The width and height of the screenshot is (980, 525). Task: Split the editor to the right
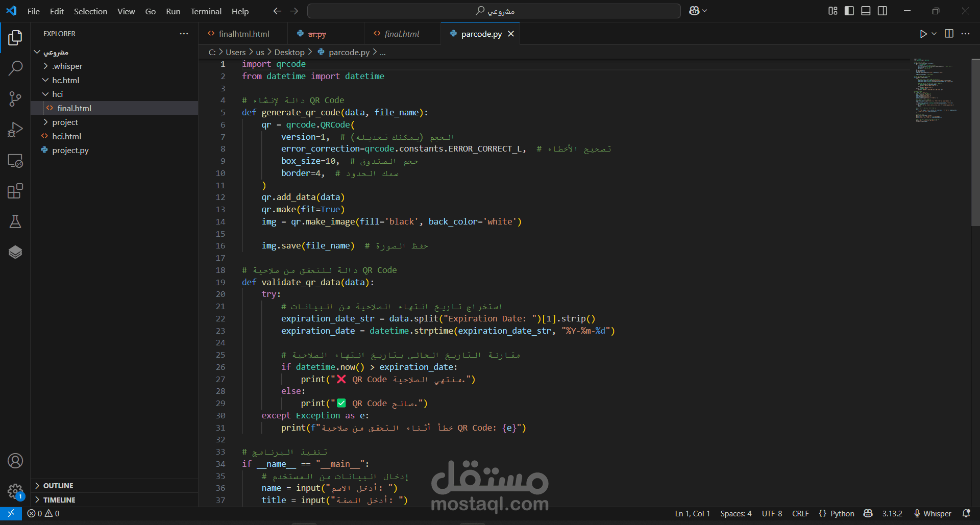949,34
